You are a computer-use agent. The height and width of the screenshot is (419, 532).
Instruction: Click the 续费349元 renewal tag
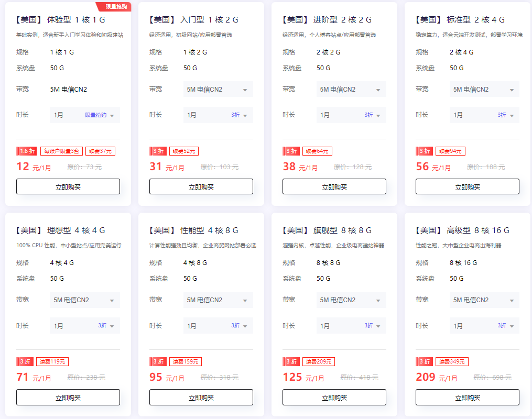pos(452,362)
